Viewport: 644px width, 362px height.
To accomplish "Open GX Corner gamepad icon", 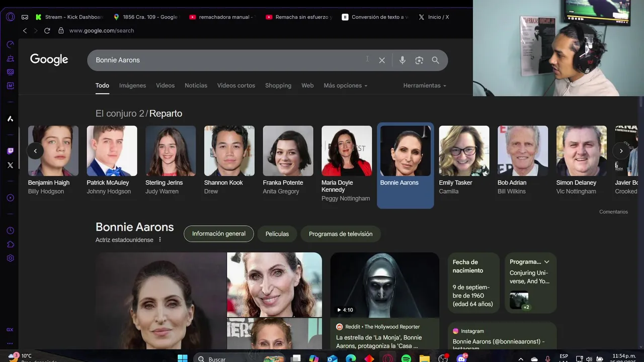I will click(x=25, y=17).
